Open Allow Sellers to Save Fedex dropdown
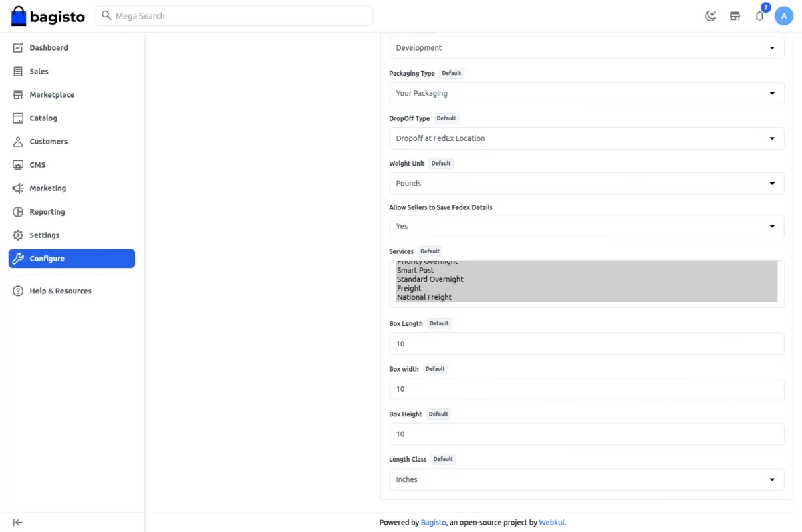The height and width of the screenshot is (532, 802). 586,226
